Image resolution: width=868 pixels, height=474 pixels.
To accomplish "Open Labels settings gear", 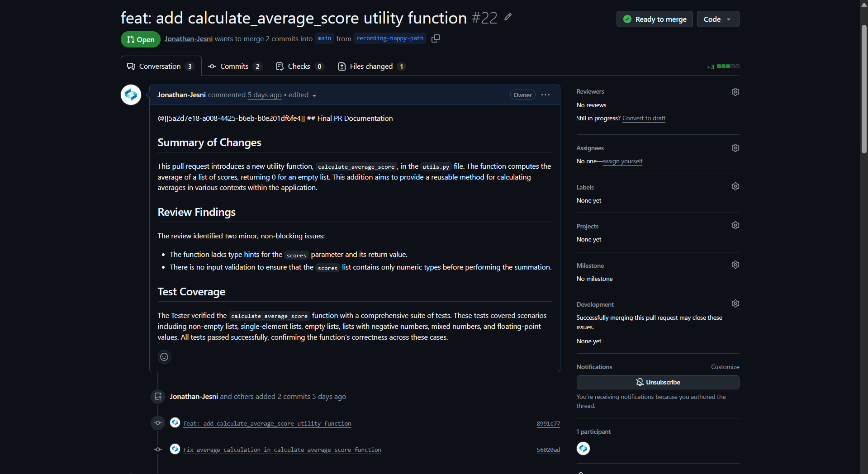I will point(735,186).
